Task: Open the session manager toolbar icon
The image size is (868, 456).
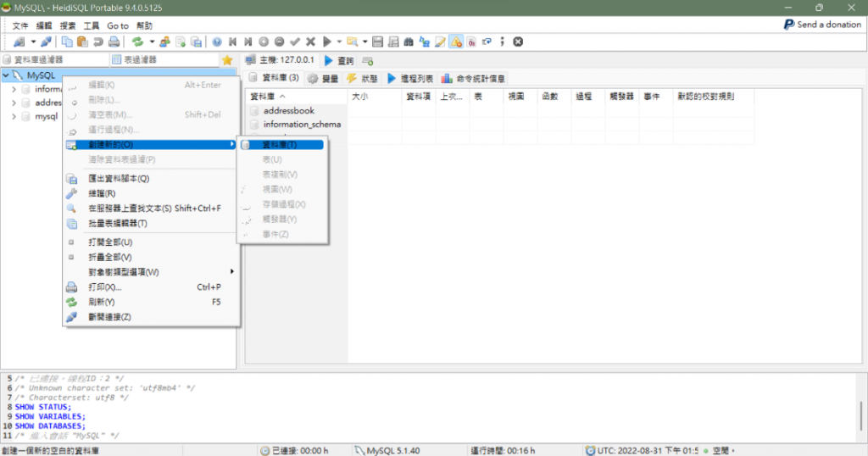Action: coord(19,42)
